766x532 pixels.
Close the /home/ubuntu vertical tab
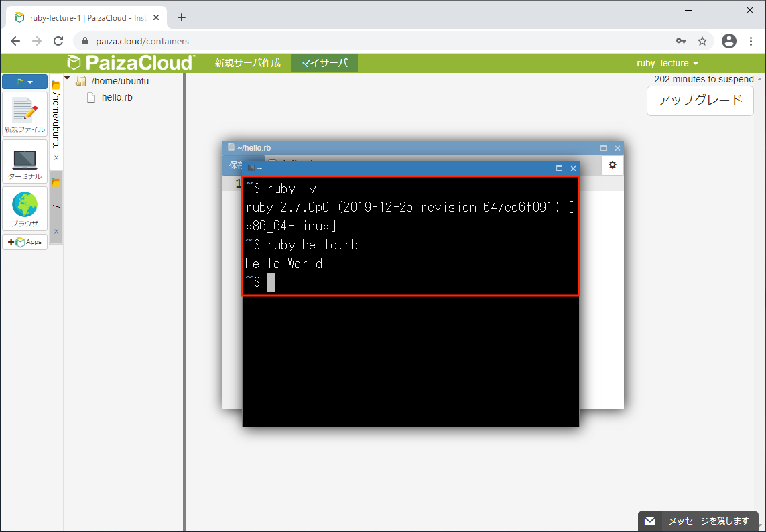56,158
